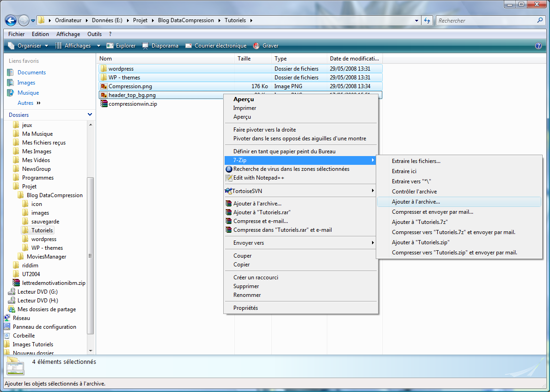This screenshot has height=392, width=550.
Task: Click the antivirus scan icon in context menu
Action: [228, 169]
